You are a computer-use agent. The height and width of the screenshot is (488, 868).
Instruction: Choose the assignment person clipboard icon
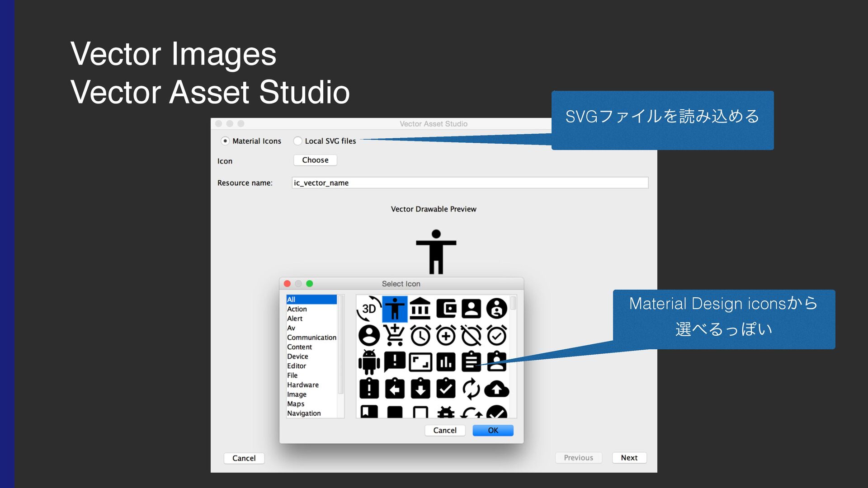click(x=497, y=361)
